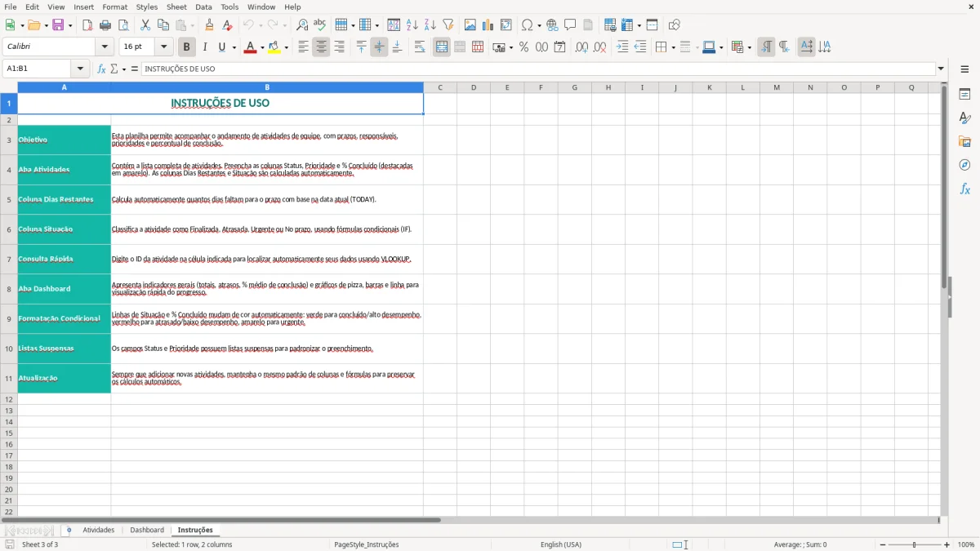Screen dimensions: 980x551
Task: Click column header C
Action: click(440, 87)
